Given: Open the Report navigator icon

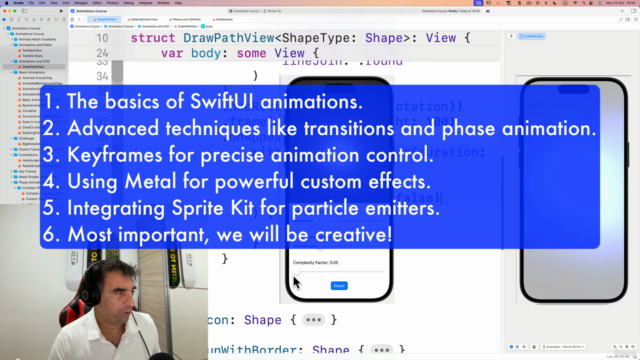Looking at the screenshot, I should coord(64,19).
